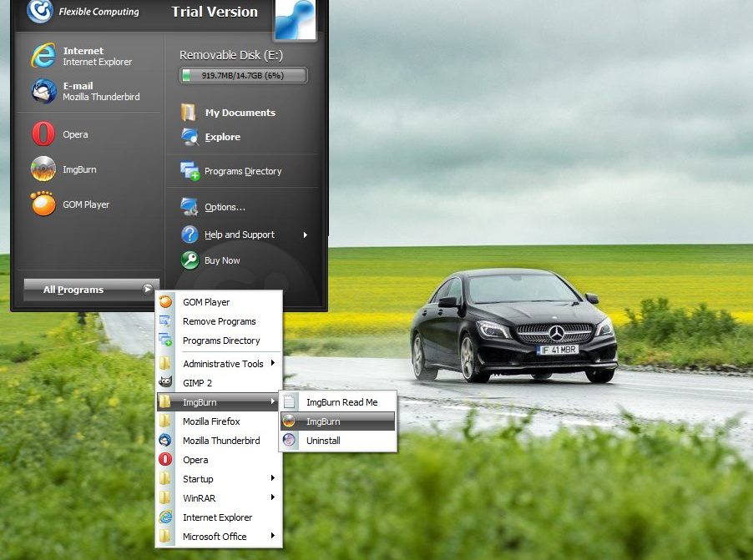Click the ImgBurn app icon in submenu
This screenshot has height=560, width=753.
pos(289,421)
